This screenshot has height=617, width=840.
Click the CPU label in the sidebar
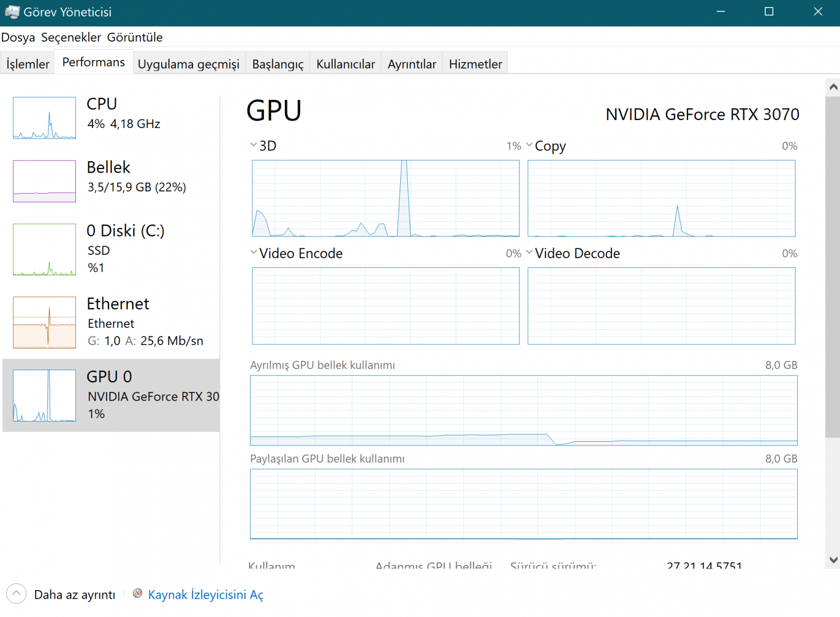pyautogui.click(x=102, y=104)
